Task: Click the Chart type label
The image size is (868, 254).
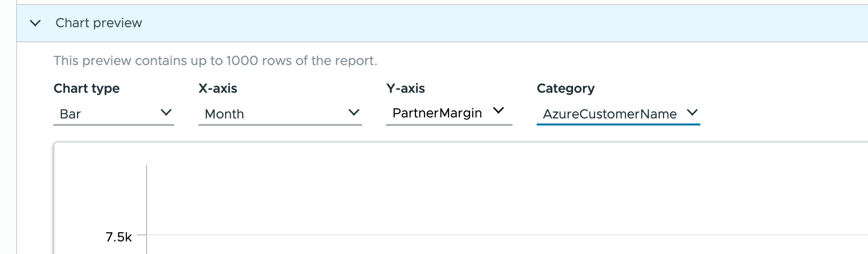Action: (x=87, y=88)
